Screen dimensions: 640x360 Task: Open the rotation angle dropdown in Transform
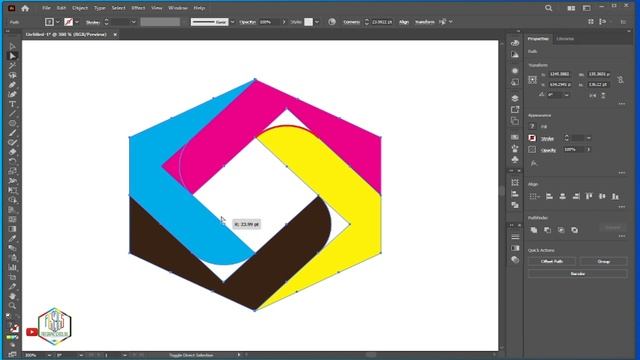pyautogui.click(x=567, y=95)
